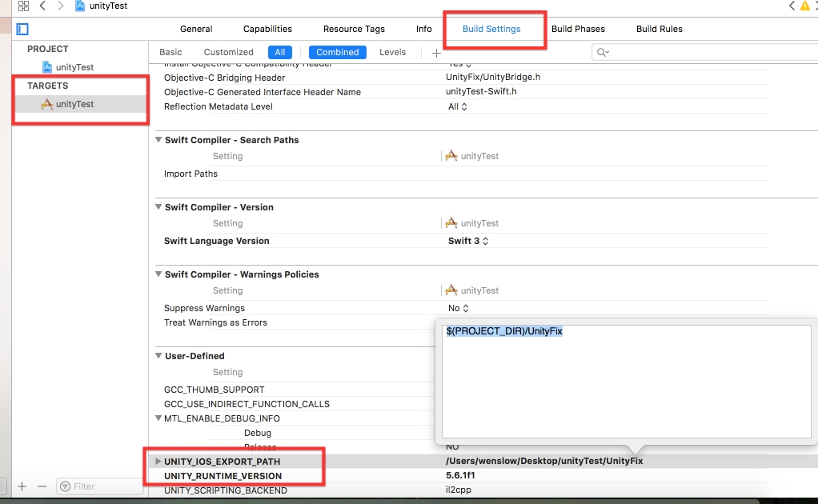The height and width of the screenshot is (504, 818).
Task: Select the UNITY_RUNTIME_VERSION setting
Action: [223, 476]
